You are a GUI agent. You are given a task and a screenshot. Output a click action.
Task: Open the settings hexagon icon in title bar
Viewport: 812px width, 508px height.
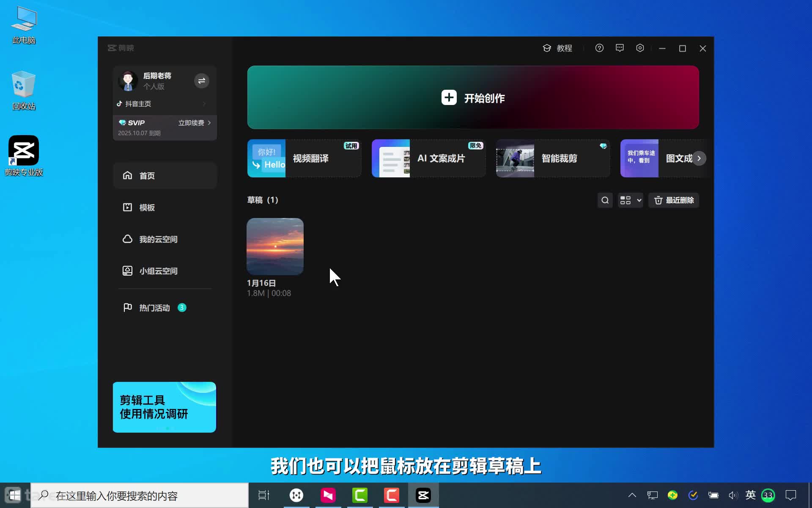pyautogui.click(x=640, y=48)
